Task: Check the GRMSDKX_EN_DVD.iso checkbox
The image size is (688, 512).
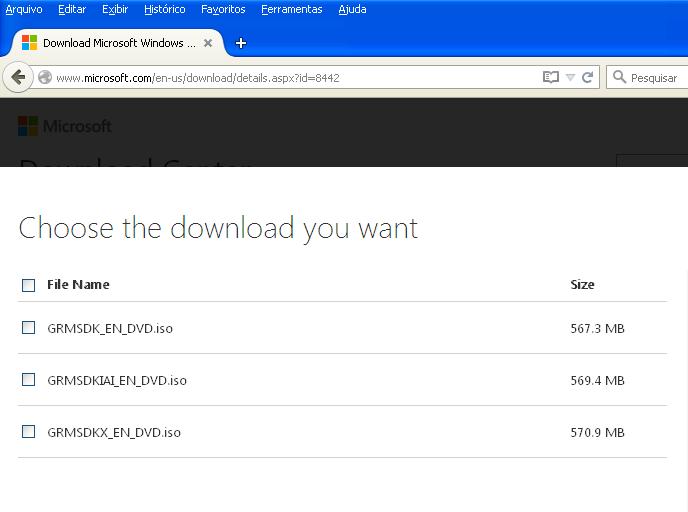Action: 29,432
